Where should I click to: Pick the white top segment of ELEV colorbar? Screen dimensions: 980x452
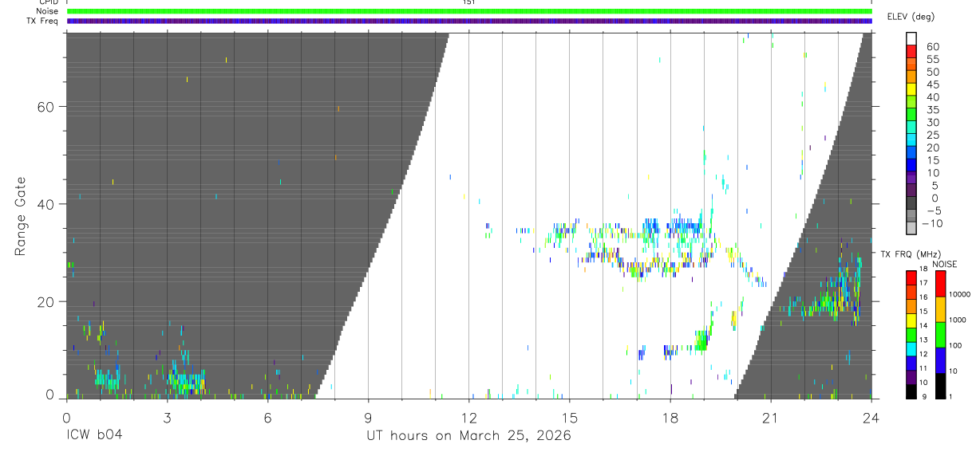tap(911, 38)
